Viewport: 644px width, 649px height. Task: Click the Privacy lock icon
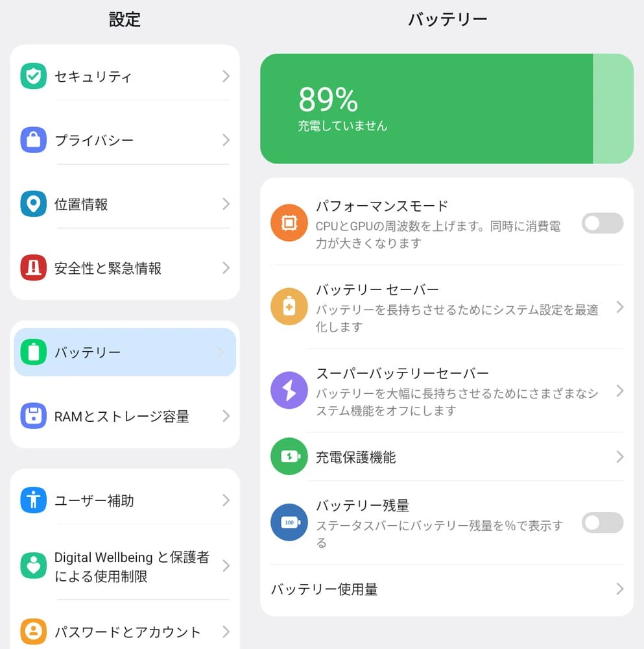(33, 140)
